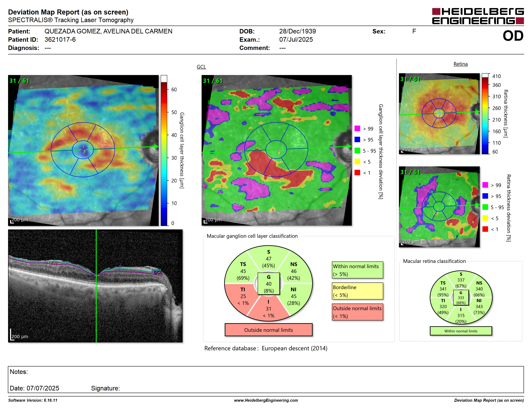Click the Macular ganglion cell layer classification heading
Image resolution: width=532 pixels, height=411 pixels.
coord(252,236)
